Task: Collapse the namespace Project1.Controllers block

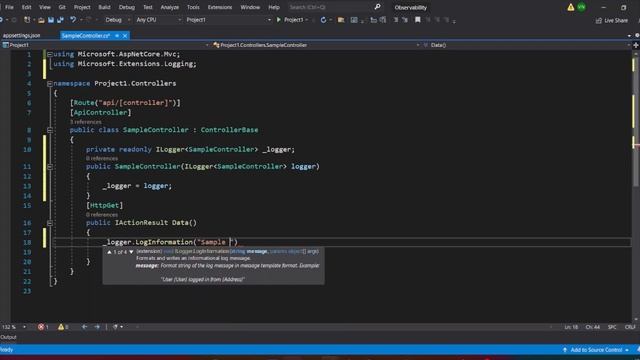Action: tap(50, 83)
